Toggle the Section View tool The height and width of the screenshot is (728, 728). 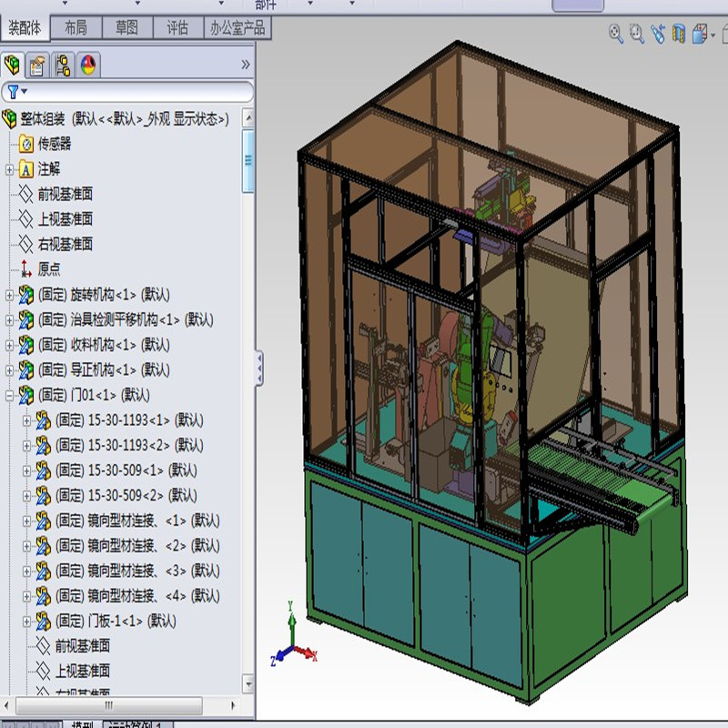(678, 32)
